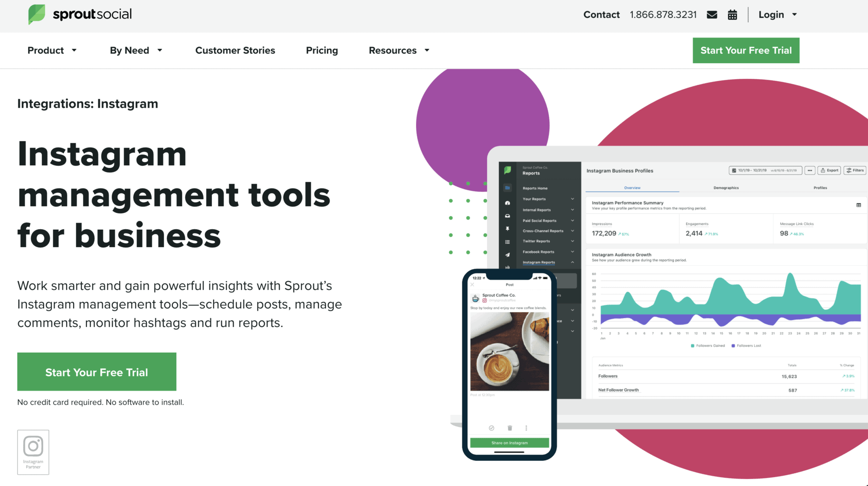
Task: Click the phone number 1.866.878.3231
Action: (663, 15)
